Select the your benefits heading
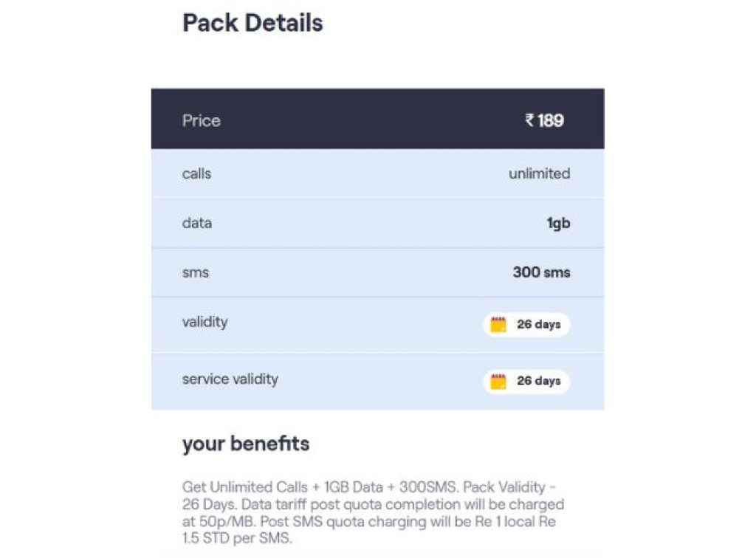Screen dimensions: 756x558 (x=246, y=444)
